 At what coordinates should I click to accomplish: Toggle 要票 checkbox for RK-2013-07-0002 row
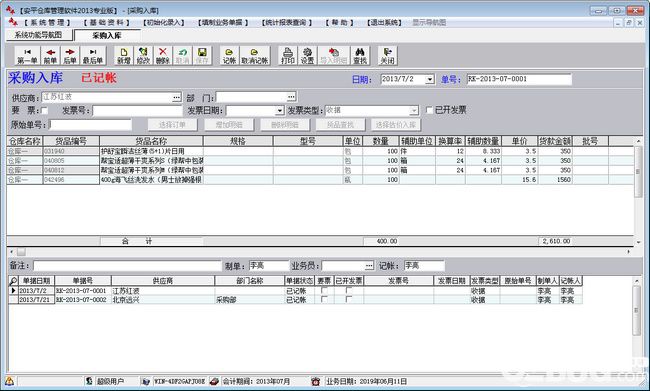(324, 299)
